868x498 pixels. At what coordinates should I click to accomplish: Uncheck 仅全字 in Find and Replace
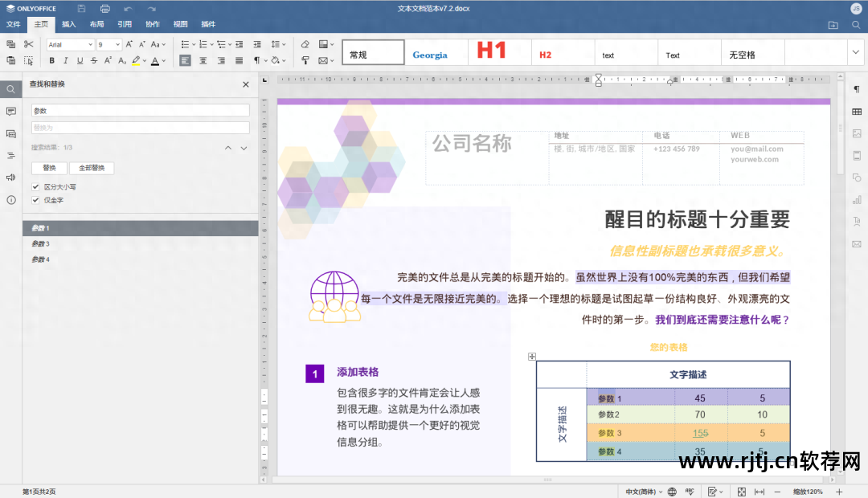[x=35, y=200]
